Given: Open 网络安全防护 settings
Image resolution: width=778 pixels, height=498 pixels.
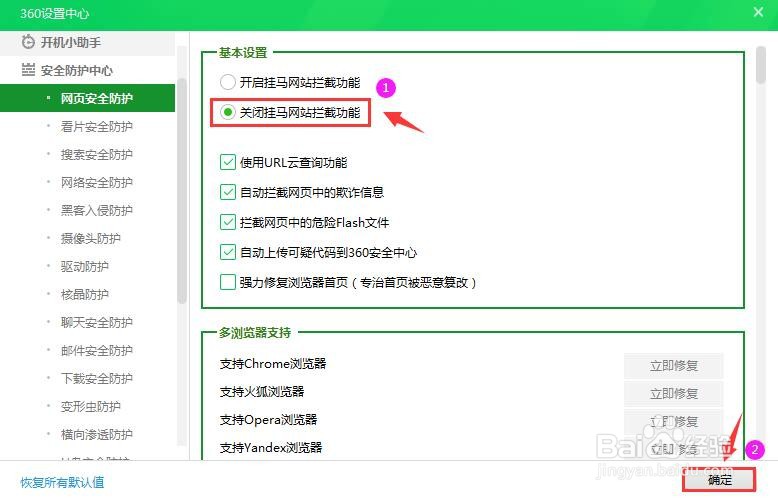Looking at the screenshot, I should click(x=96, y=183).
